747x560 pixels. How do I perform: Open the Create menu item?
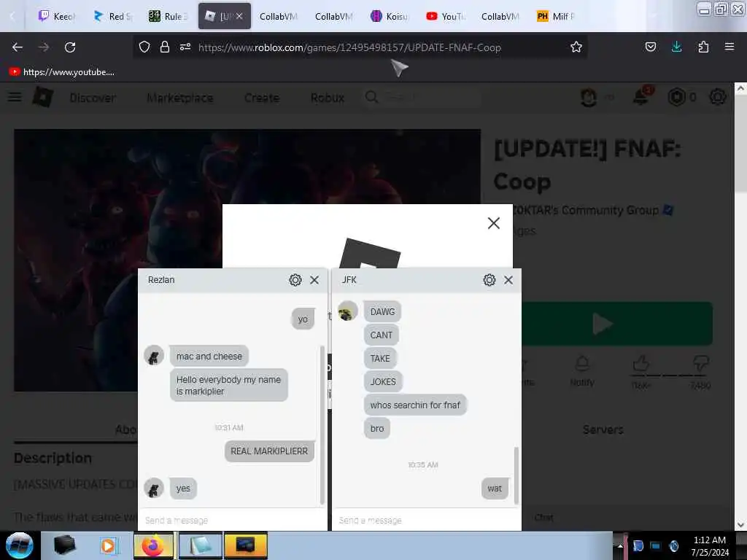tap(262, 98)
